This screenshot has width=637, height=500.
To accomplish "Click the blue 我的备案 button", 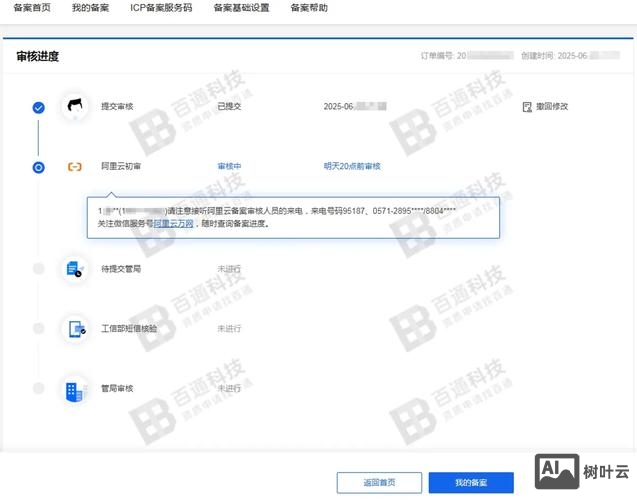I will click(x=471, y=483).
